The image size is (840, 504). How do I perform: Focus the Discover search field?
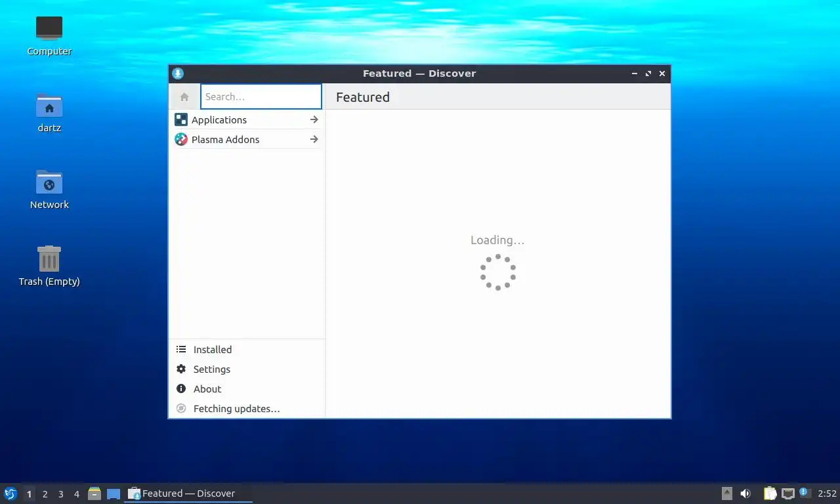pos(261,96)
